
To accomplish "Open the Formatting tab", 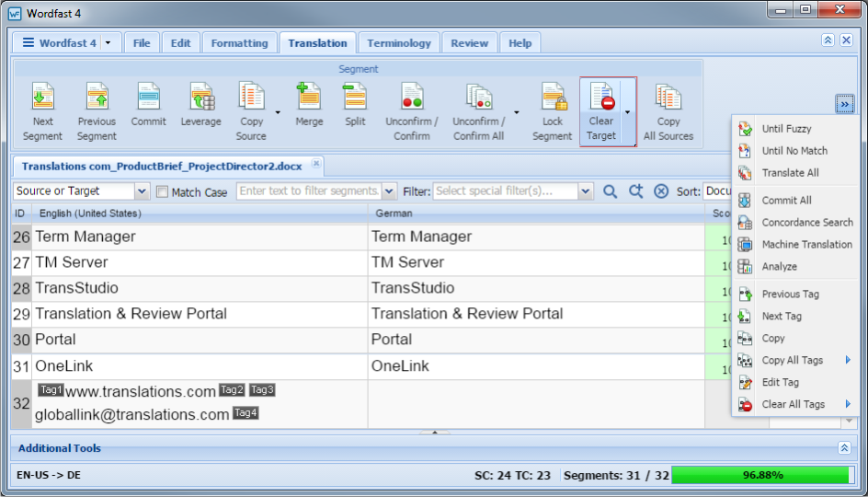I will point(239,42).
